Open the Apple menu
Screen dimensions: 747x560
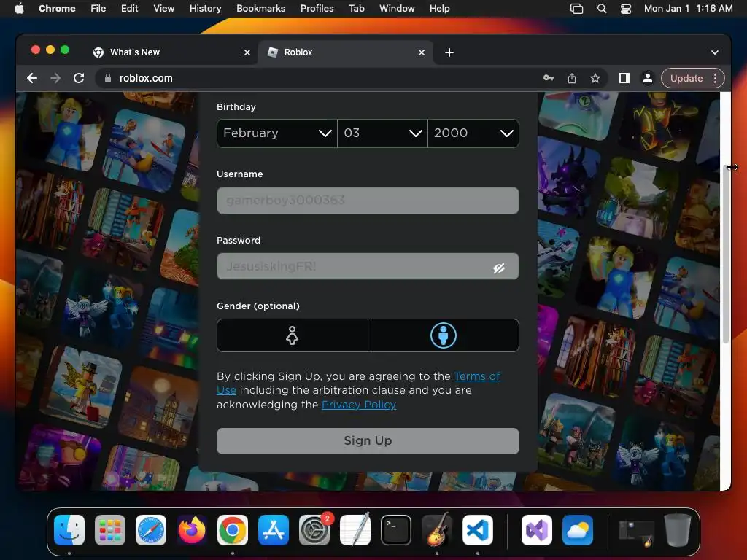[19, 9]
